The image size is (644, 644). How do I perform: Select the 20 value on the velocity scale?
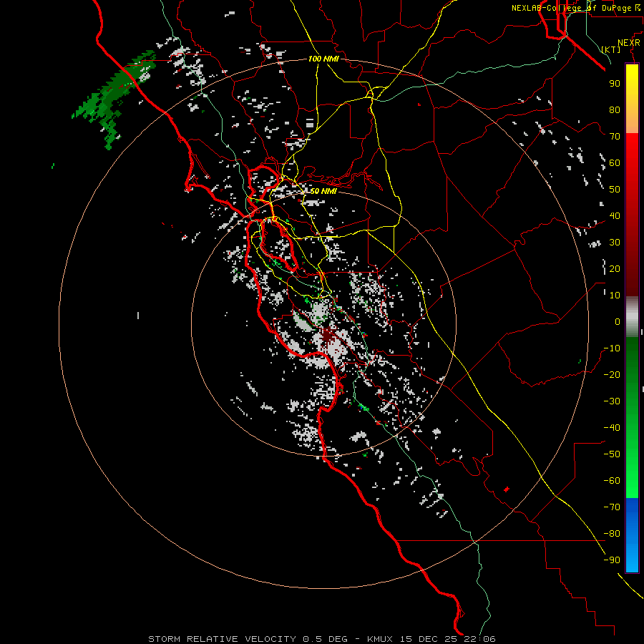tap(615, 268)
